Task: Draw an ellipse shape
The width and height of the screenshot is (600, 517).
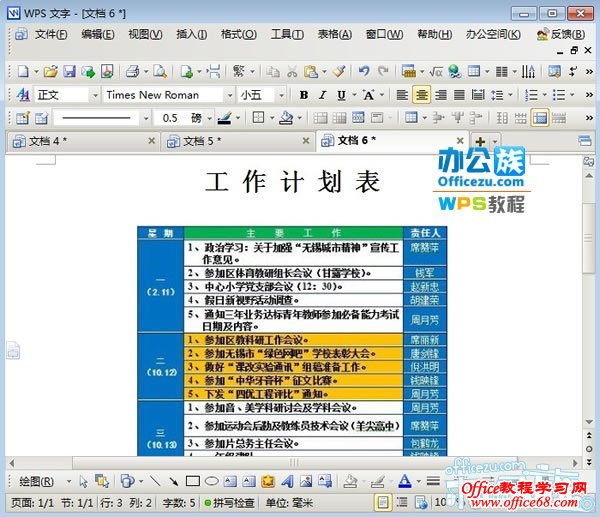Action: (212, 481)
